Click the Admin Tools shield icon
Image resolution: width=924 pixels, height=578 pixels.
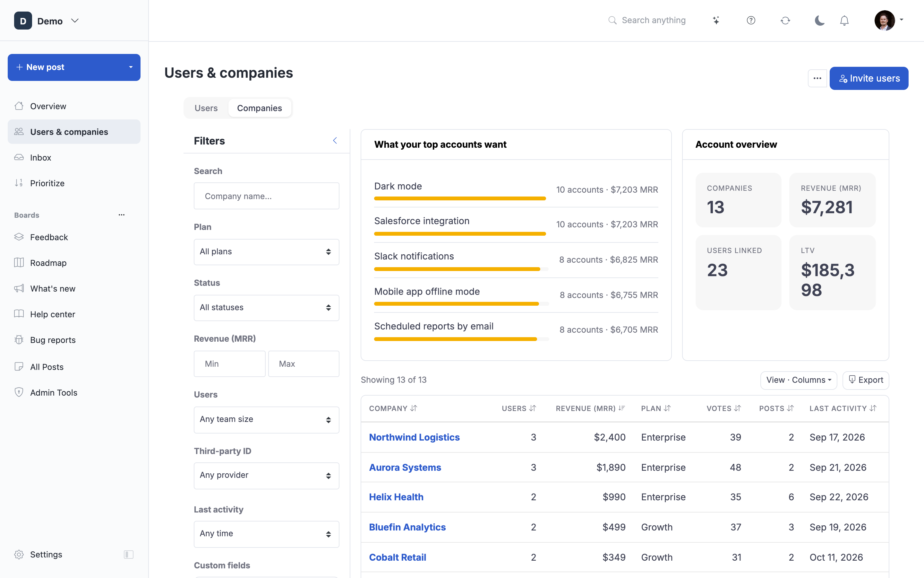click(19, 392)
